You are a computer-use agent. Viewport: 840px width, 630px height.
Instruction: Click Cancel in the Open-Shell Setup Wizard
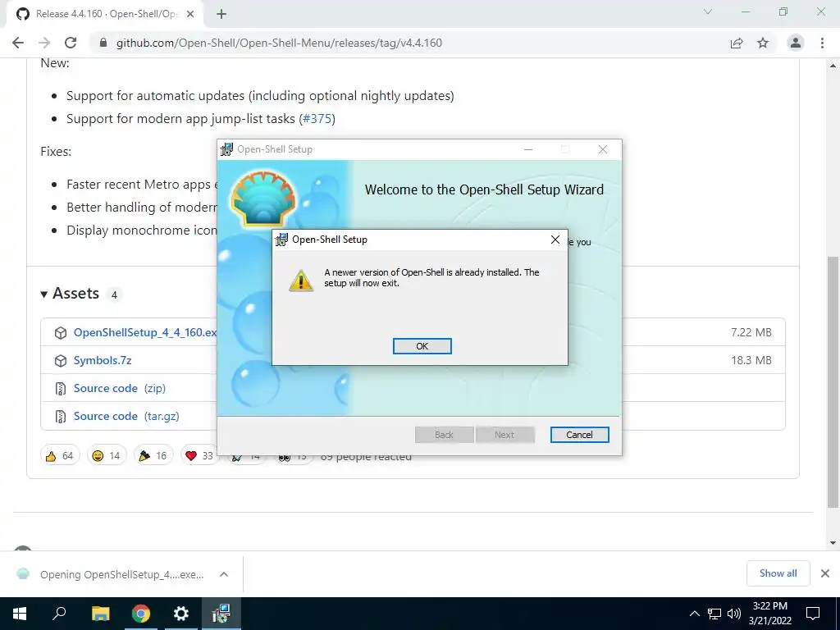580,435
